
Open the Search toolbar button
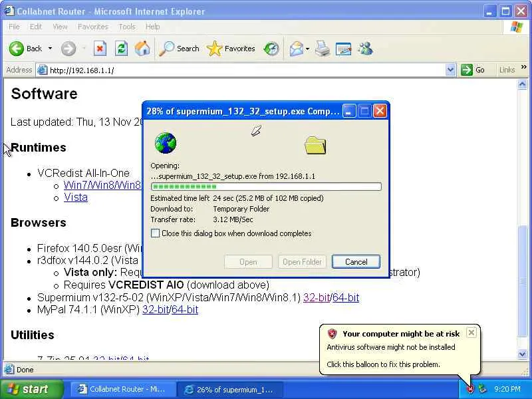[179, 49]
